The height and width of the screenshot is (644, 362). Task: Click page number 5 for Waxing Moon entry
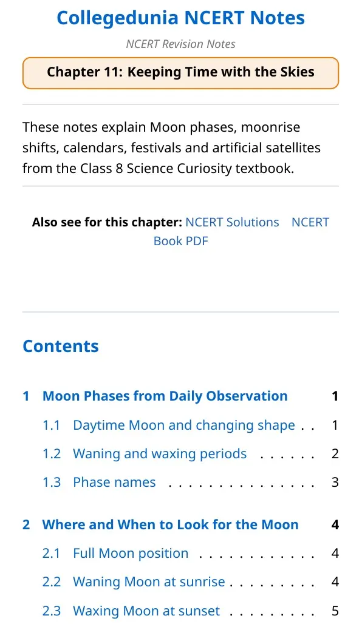tap(335, 611)
